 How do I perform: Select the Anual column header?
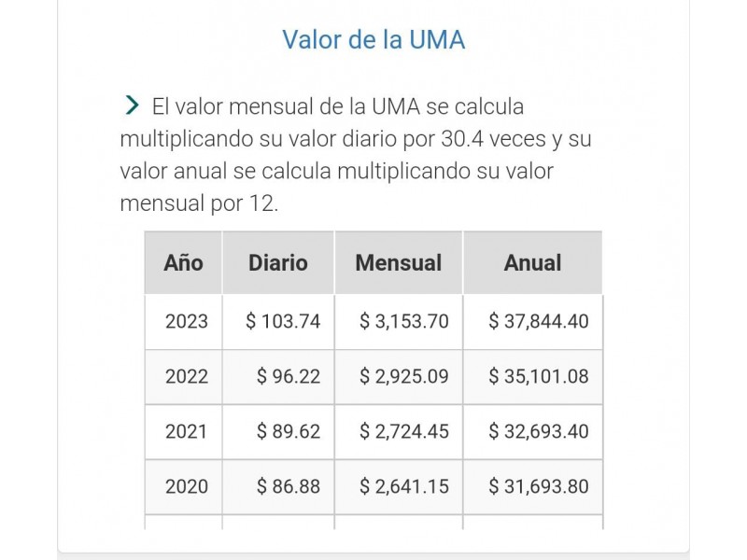pyautogui.click(x=532, y=263)
